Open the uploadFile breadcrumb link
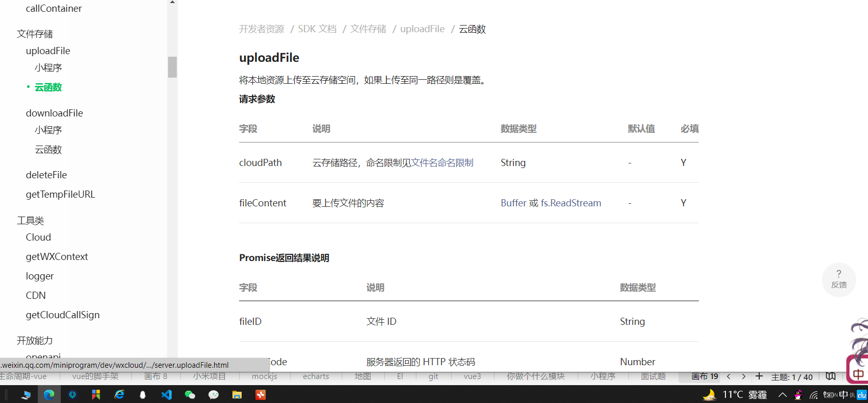The height and width of the screenshot is (403, 868). tap(423, 29)
